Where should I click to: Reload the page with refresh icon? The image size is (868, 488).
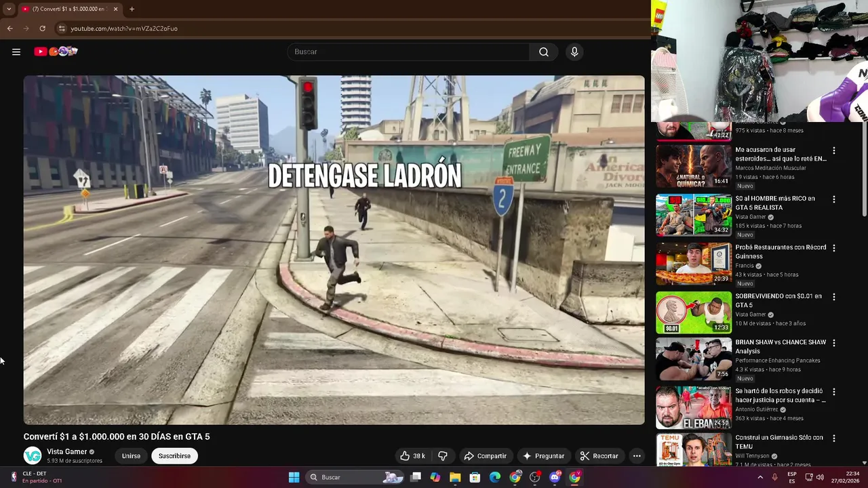[x=42, y=28]
